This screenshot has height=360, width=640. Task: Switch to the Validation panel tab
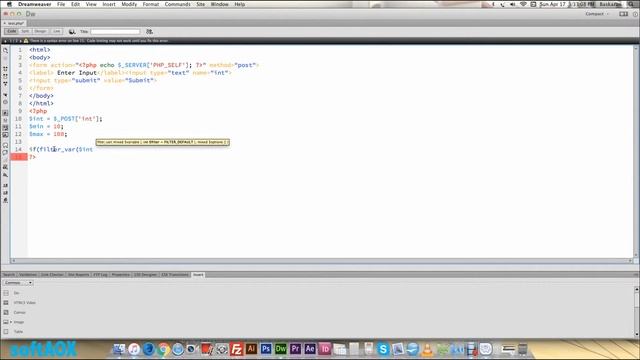(28, 275)
